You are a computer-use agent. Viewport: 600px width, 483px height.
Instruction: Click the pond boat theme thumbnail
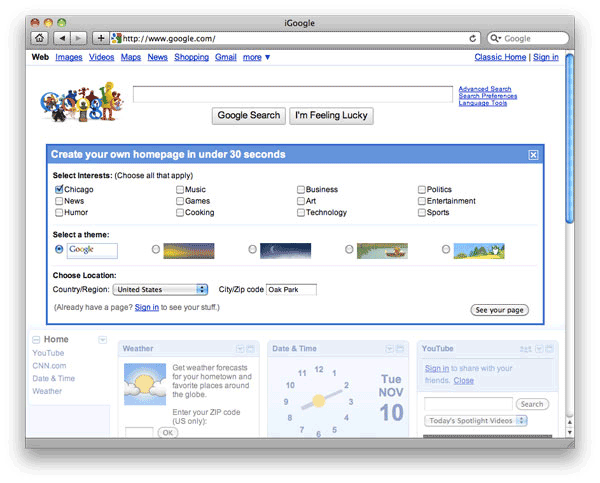382,251
